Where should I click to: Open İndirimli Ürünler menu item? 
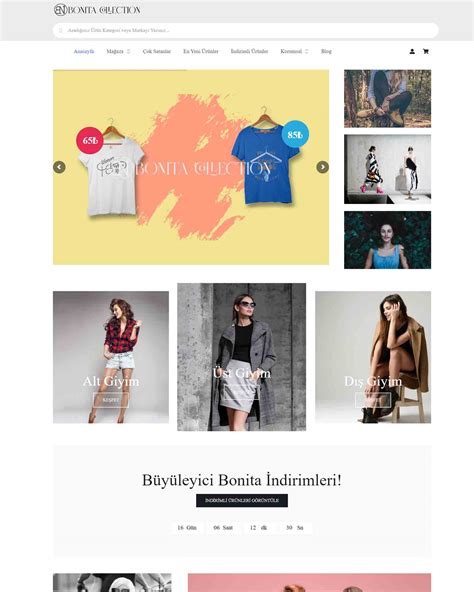249,51
